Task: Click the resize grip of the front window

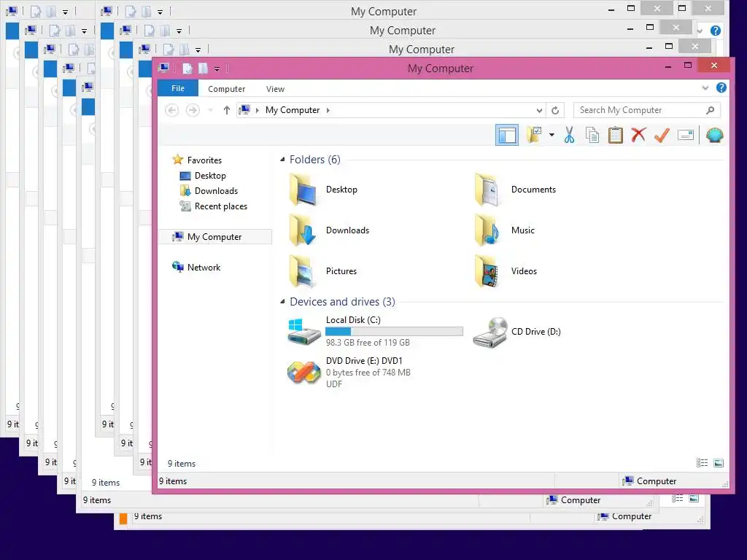Action: coord(725,485)
